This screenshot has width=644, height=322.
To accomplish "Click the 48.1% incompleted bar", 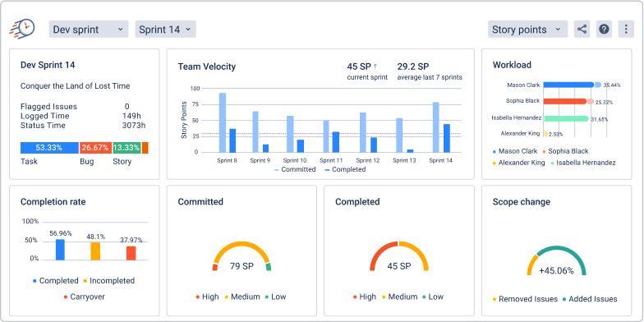I will point(95,251).
